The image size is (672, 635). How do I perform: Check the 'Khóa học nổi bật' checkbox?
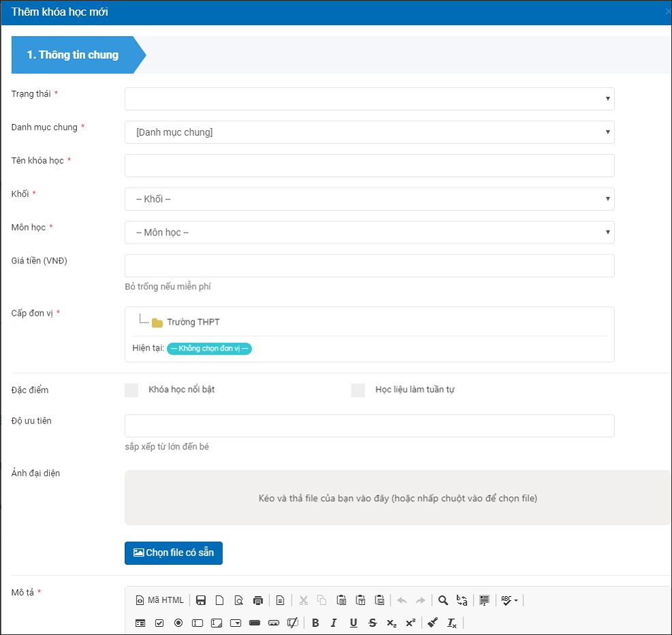coord(132,390)
